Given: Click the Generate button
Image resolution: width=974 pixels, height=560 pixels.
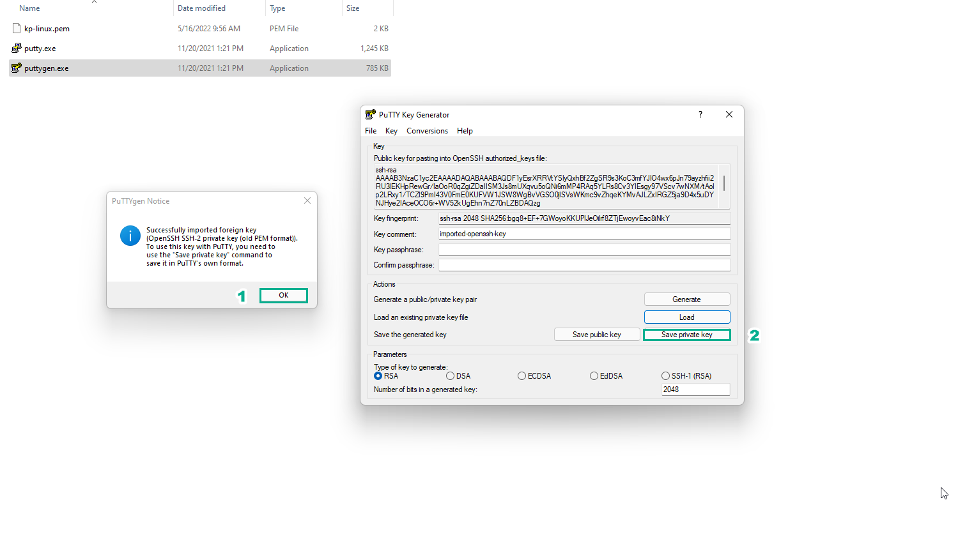Looking at the screenshot, I should click(687, 299).
